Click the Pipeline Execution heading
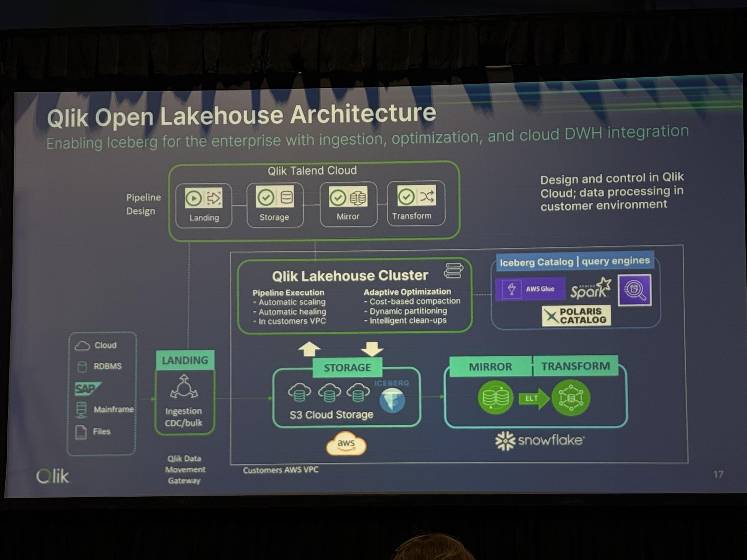The width and height of the screenshot is (747, 560). 288,292
